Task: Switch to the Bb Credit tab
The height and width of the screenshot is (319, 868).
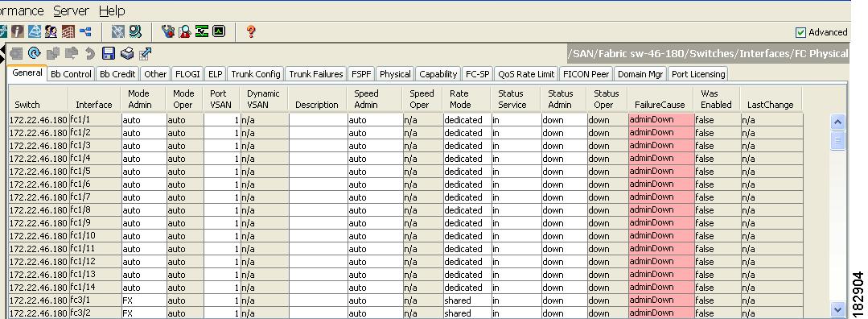Action: [117, 74]
